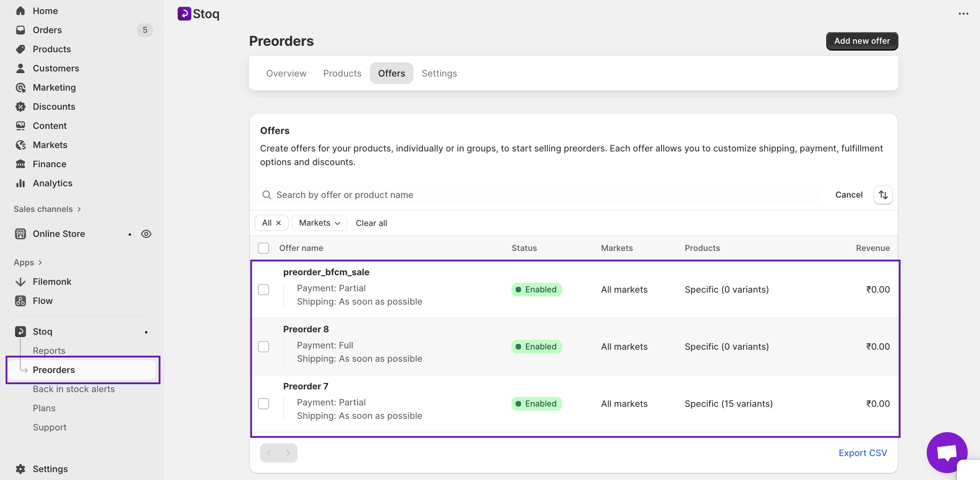The height and width of the screenshot is (480, 980).
Task: Click Add new offer button
Action: (x=862, y=41)
